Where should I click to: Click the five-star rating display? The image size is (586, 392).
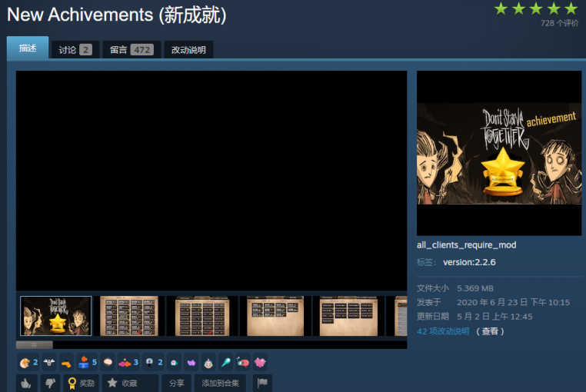[536, 8]
